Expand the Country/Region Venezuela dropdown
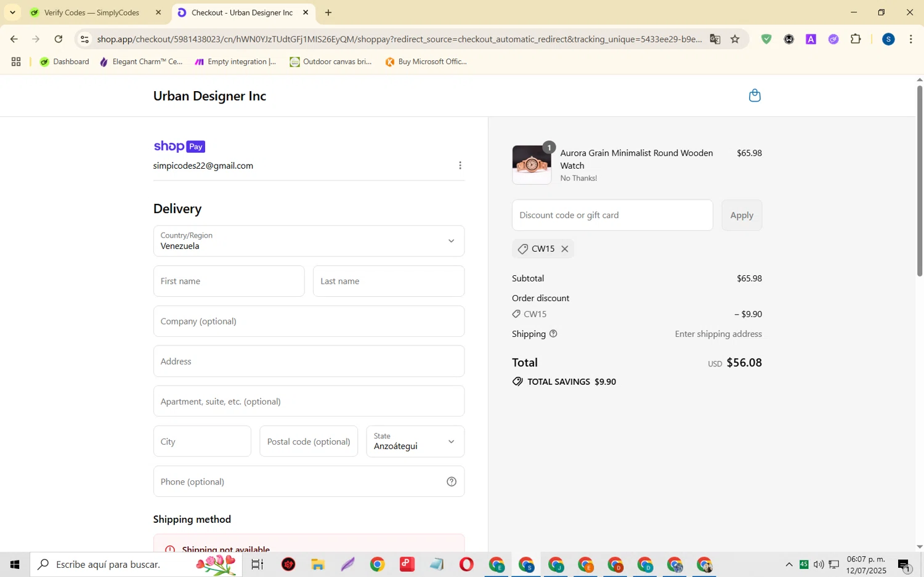Viewport: 924px width, 577px height. pos(309,241)
